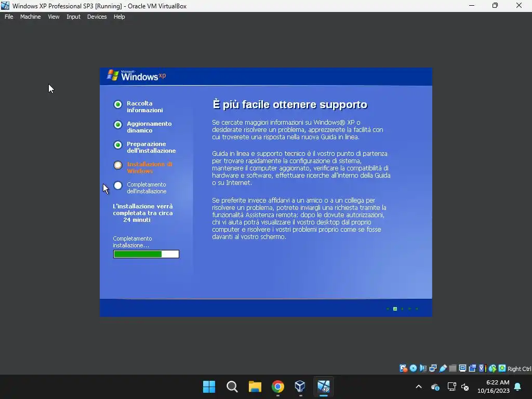Click the USB devices status icon
This screenshot has width=532, height=399.
tap(443, 368)
